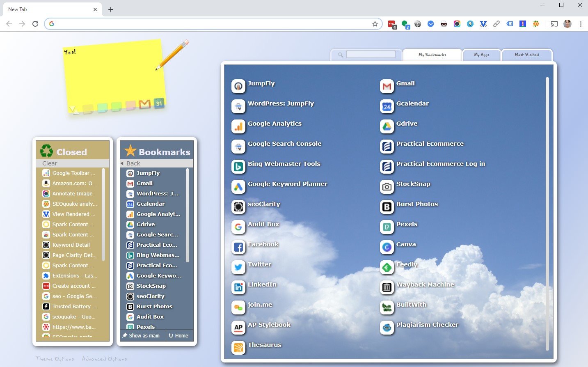This screenshot has height=367, width=588.
Task: Open Advanced Options link
Action: pos(104,359)
